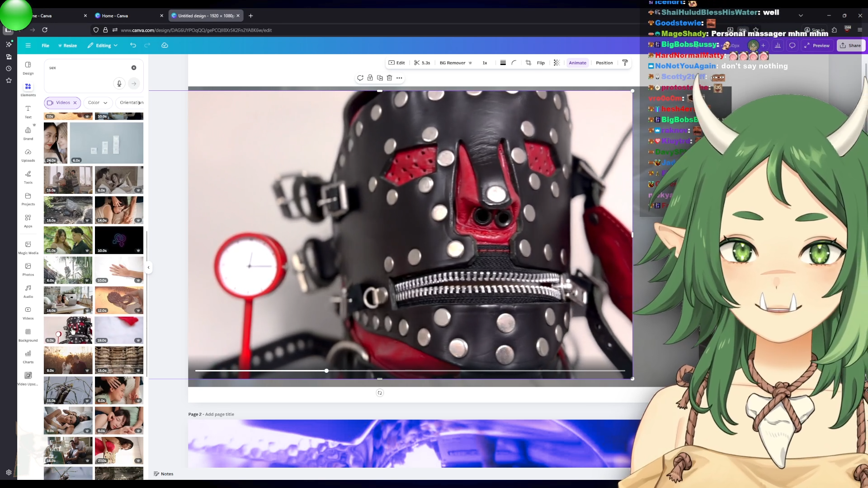Remove the Videos filter chip
Screen dimensions: 868x488
pyautogui.click(x=75, y=103)
